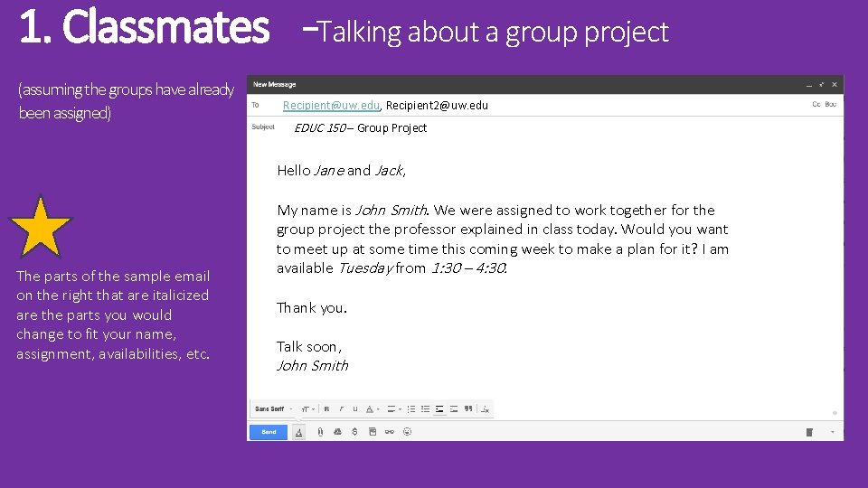
Task: Apply a bulleted list
Action: [425, 409]
